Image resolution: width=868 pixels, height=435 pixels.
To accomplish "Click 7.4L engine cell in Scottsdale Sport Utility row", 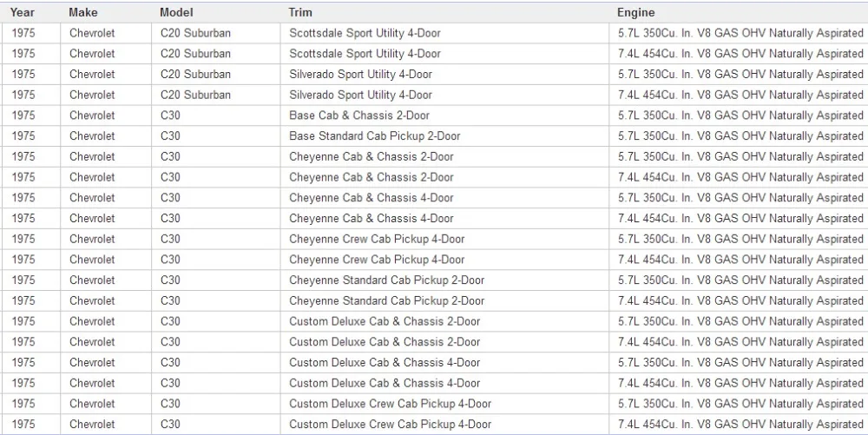I will point(740,54).
